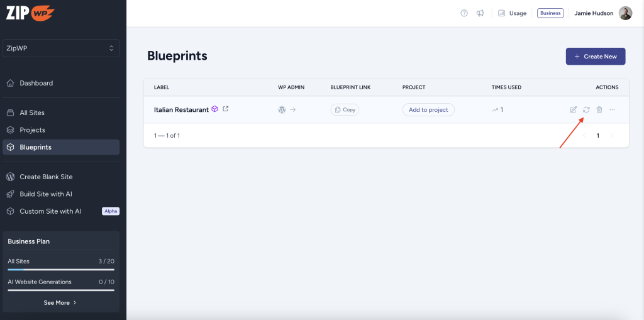Click Add to project button

click(428, 110)
